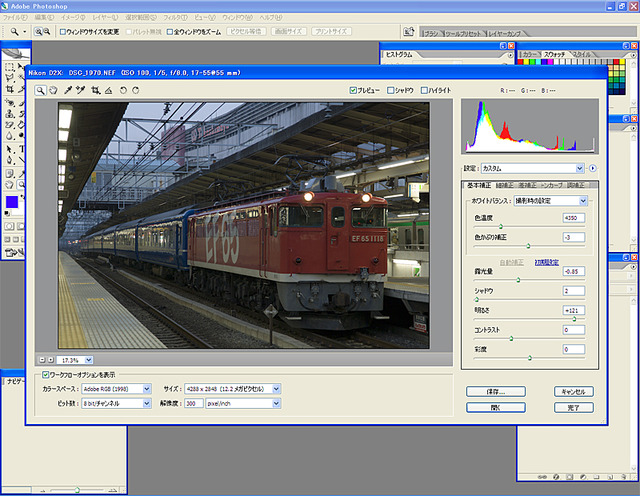The height and width of the screenshot is (496, 640).
Task: Click the 保存... button
Action: [496, 392]
